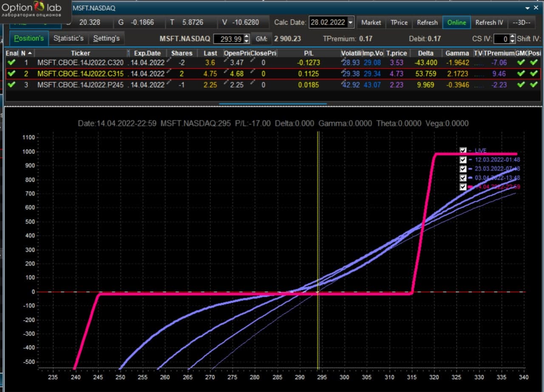544x392 pixels.
Task: Click the window pin arrow icon in title bar
Action: pos(528,8)
